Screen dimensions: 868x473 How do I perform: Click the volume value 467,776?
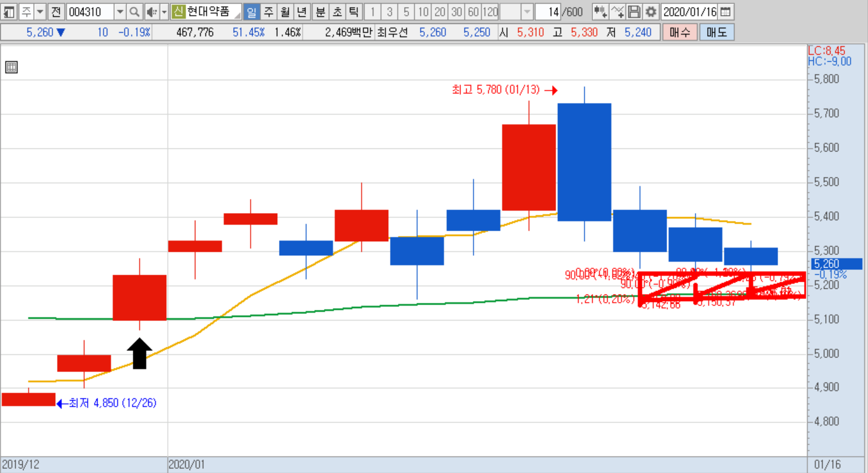tap(195, 32)
